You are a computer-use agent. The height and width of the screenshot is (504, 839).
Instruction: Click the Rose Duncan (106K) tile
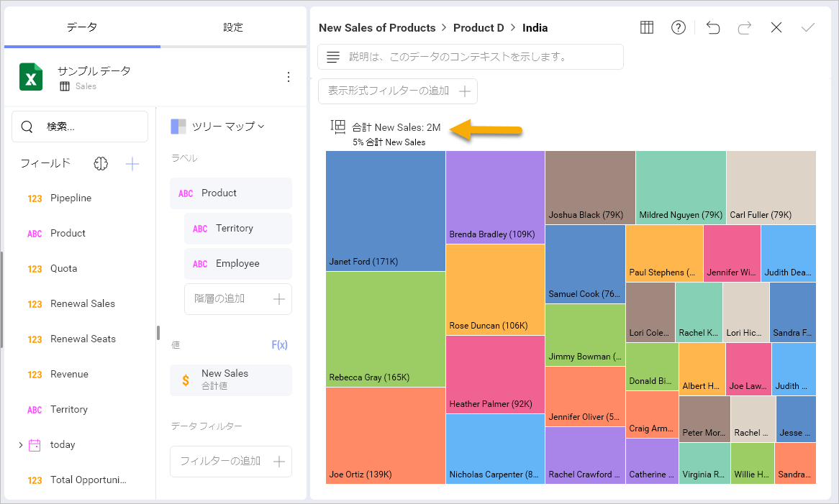click(495, 290)
